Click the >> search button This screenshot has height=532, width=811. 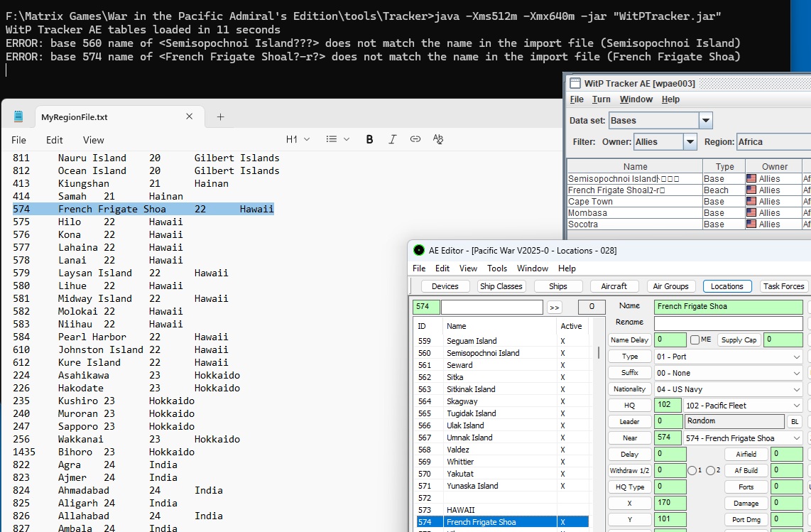coord(555,307)
